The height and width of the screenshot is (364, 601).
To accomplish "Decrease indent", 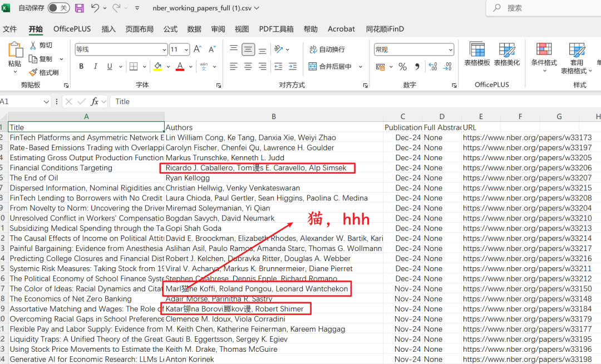I will coord(278,66).
